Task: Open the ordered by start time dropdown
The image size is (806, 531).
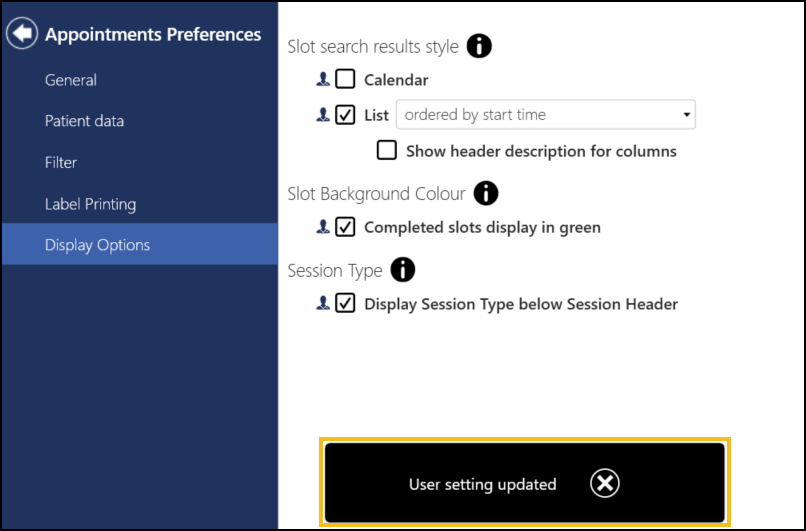Action: (545, 115)
